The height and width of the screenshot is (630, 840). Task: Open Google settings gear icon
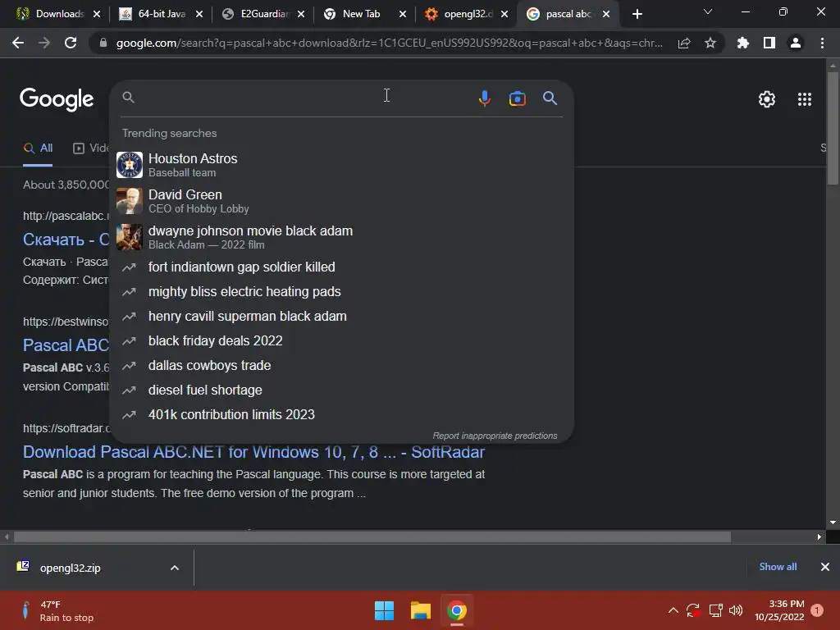pyautogui.click(x=767, y=99)
